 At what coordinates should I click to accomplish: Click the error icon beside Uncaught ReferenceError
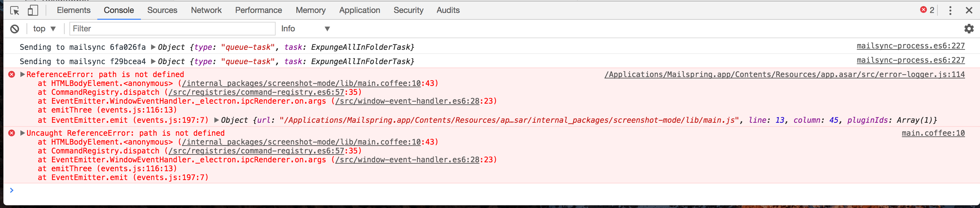[x=11, y=133]
